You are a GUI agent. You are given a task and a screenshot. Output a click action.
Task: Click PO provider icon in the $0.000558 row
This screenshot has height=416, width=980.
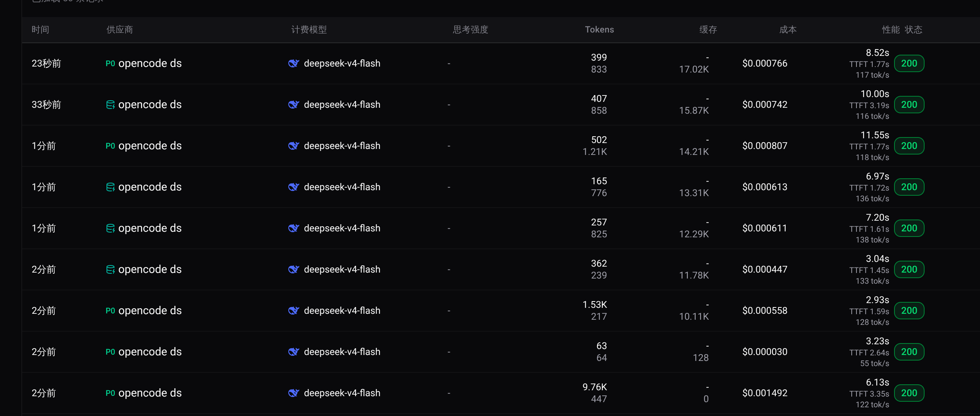[110, 311]
